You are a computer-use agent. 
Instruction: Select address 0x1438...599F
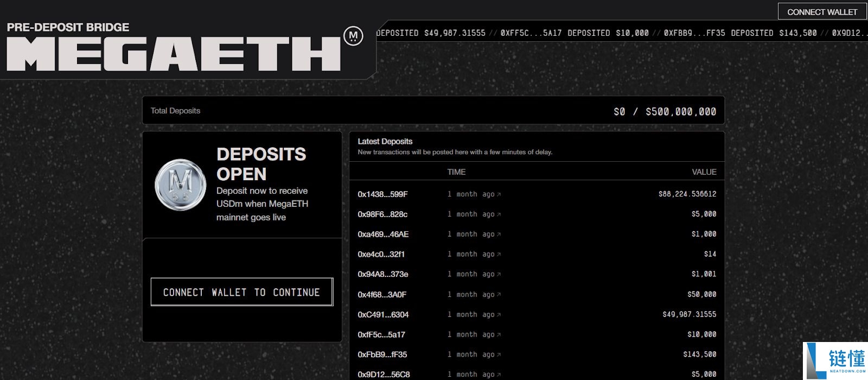[x=382, y=194]
